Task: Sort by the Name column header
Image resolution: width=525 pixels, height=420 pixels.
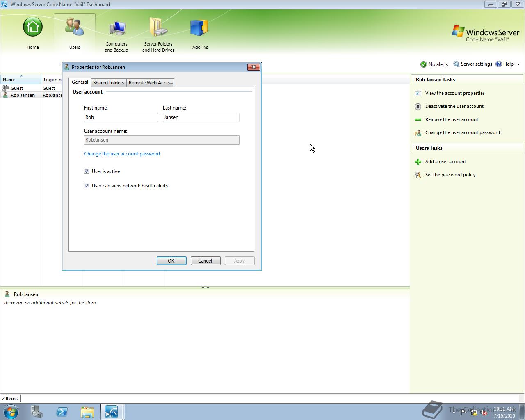Action: pos(21,79)
